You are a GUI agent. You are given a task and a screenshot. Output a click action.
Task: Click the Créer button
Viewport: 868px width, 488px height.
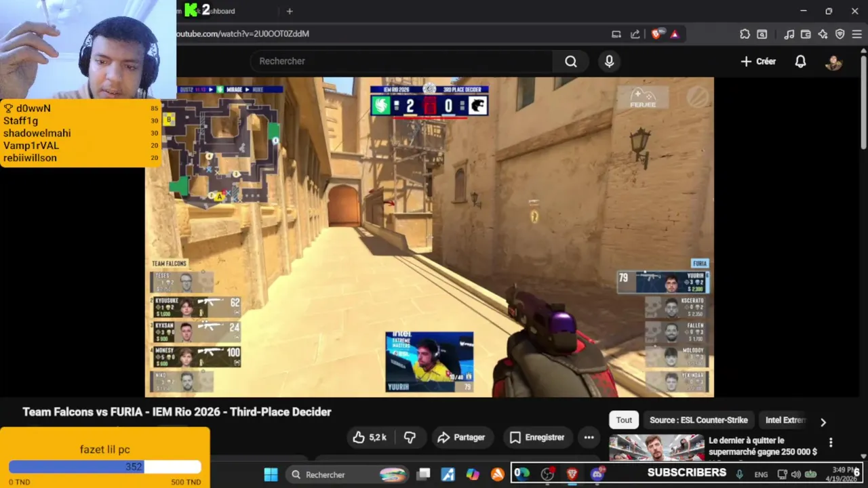[x=758, y=62]
